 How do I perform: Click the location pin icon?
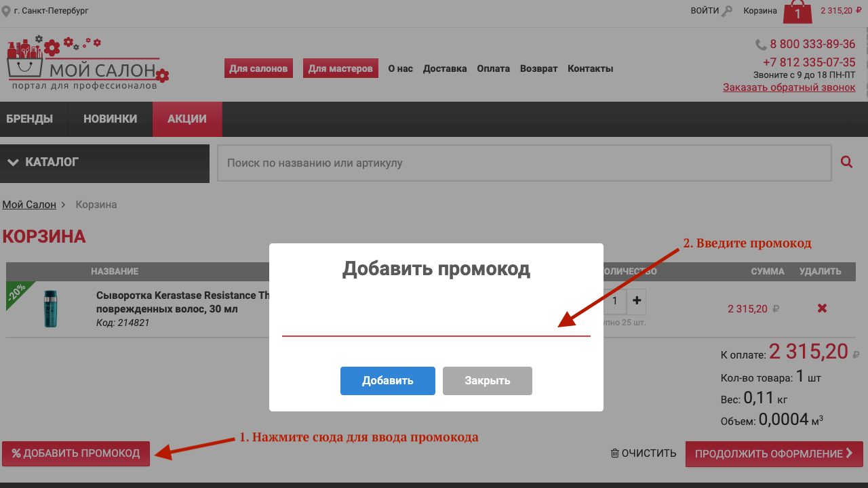point(6,11)
